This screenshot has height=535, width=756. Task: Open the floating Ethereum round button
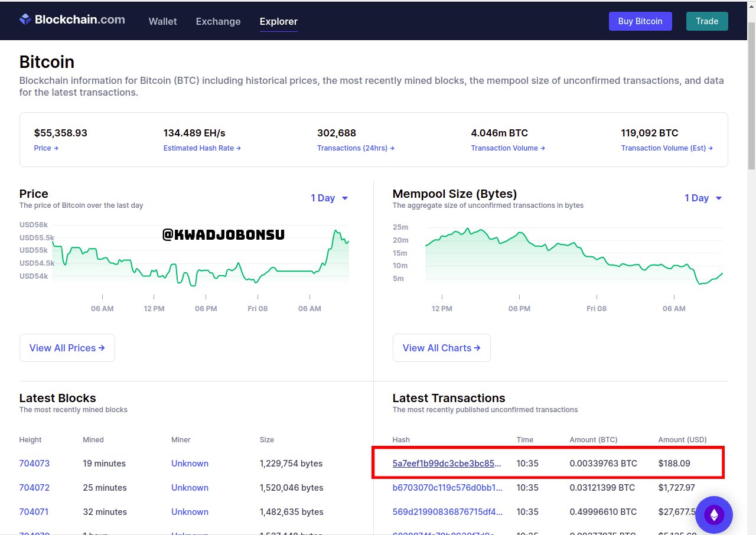714,515
